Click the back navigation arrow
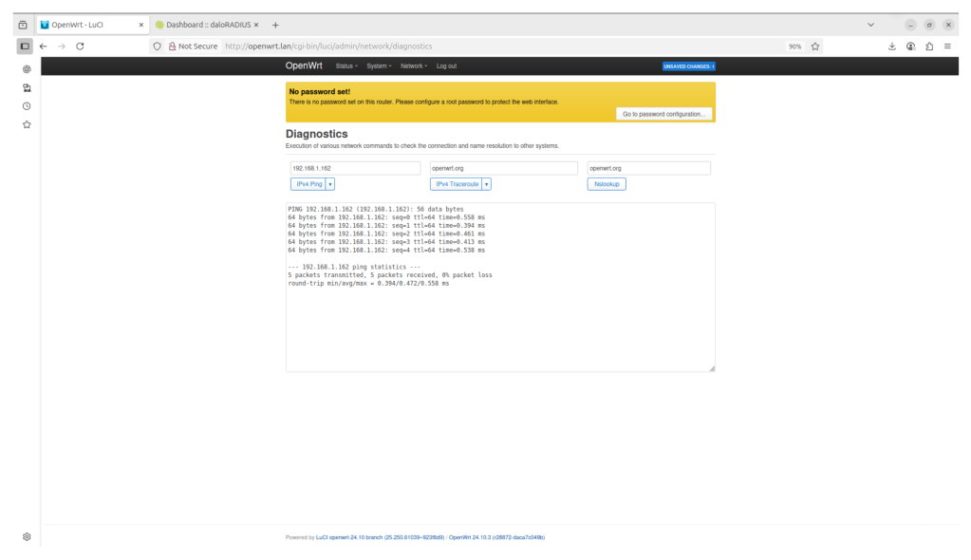971x560 pixels. coord(43,46)
